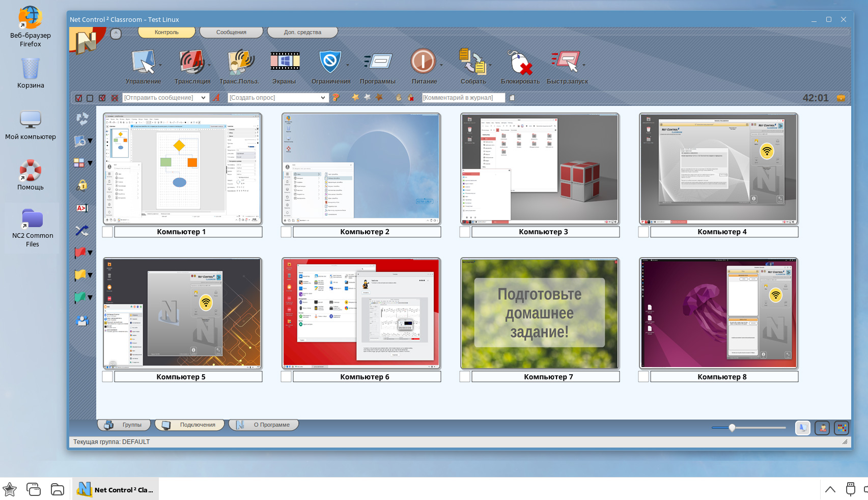The height and width of the screenshot is (500, 868).
Task: Expand the Управление dropdown arrow
Action: point(160,65)
